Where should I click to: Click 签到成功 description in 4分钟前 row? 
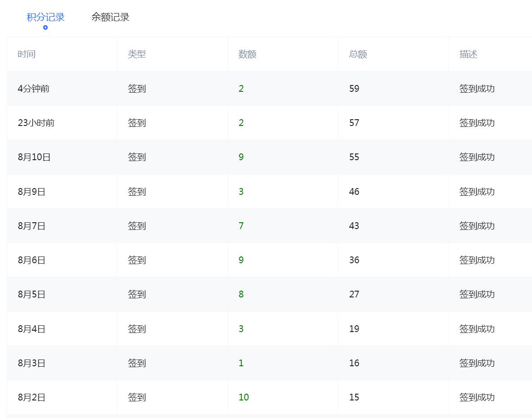click(x=477, y=89)
